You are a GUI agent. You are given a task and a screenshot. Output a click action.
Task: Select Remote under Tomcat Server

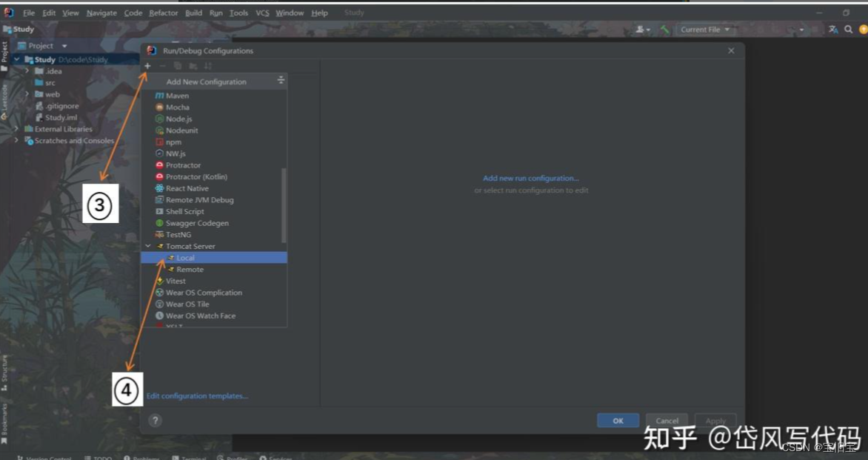[x=214, y=270]
